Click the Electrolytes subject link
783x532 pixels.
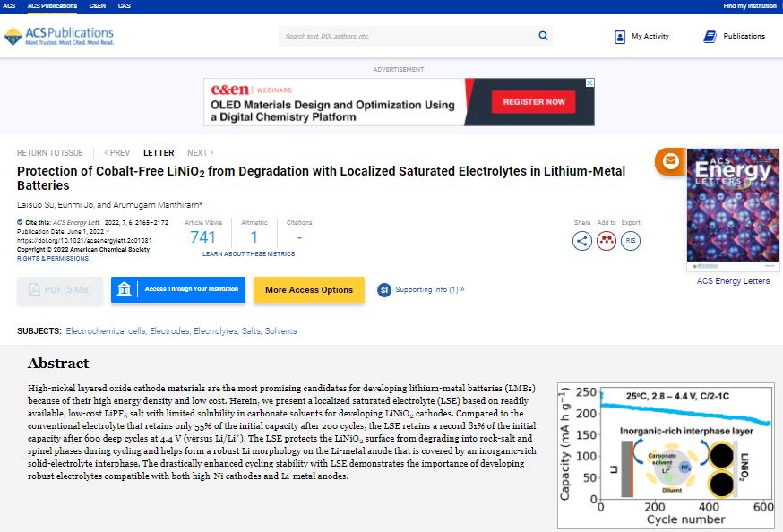point(215,331)
